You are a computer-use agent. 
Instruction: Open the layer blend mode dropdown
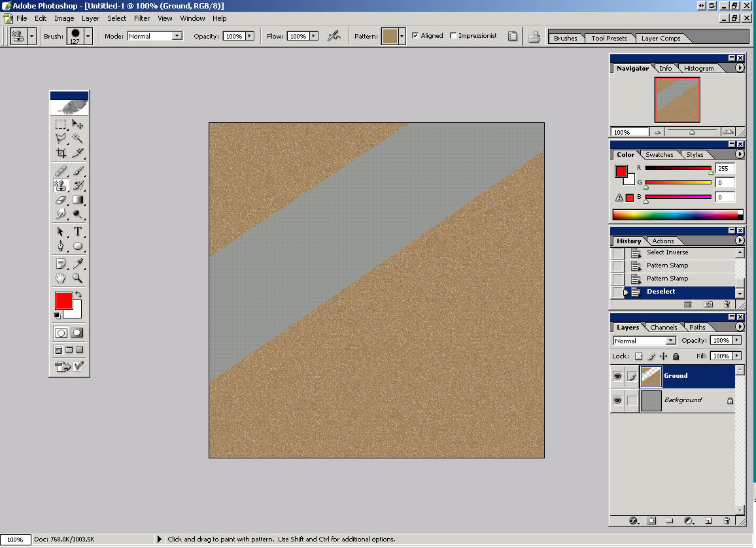(x=670, y=341)
